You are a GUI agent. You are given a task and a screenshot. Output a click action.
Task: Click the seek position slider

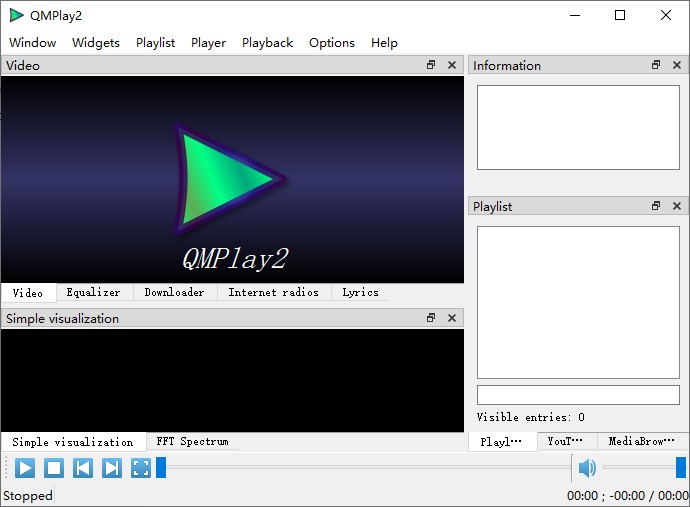(365, 468)
